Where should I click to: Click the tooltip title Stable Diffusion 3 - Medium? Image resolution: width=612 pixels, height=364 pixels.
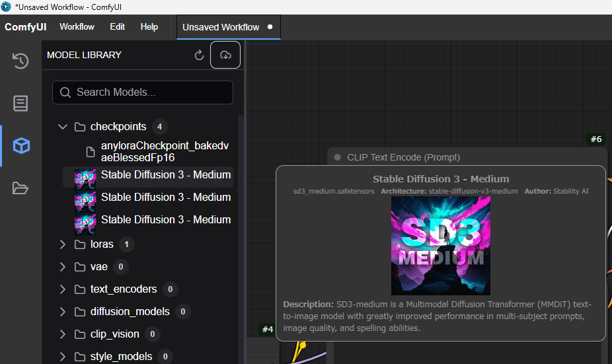tap(441, 179)
